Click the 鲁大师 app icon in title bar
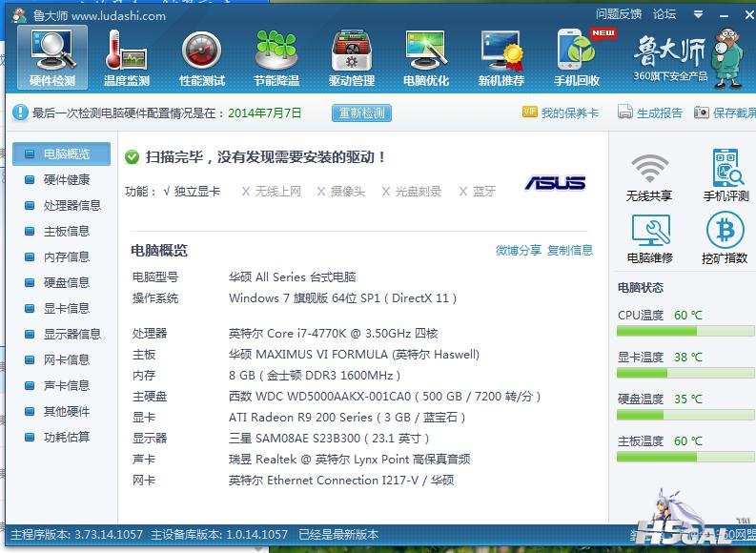 click(x=19, y=15)
